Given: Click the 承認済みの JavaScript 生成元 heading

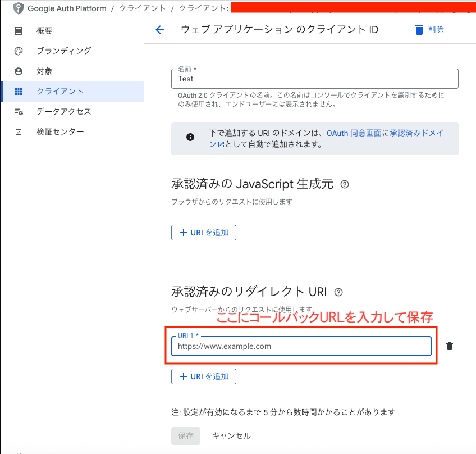Looking at the screenshot, I should 252,184.
